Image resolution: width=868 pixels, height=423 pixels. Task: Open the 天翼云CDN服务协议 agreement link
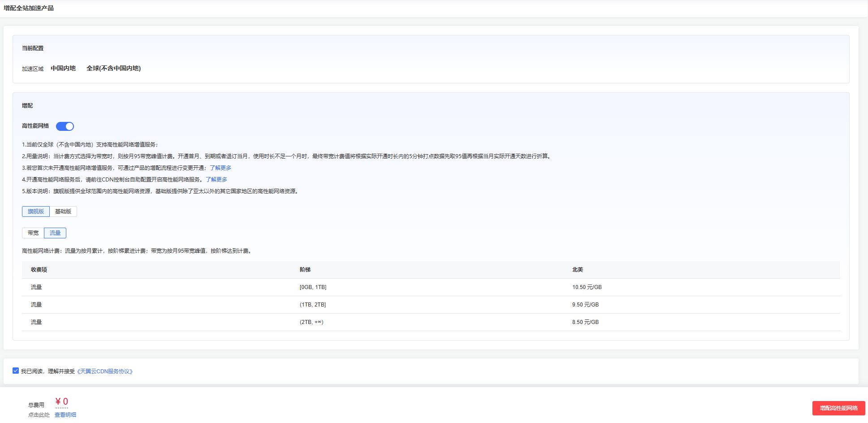click(x=105, y=371)
